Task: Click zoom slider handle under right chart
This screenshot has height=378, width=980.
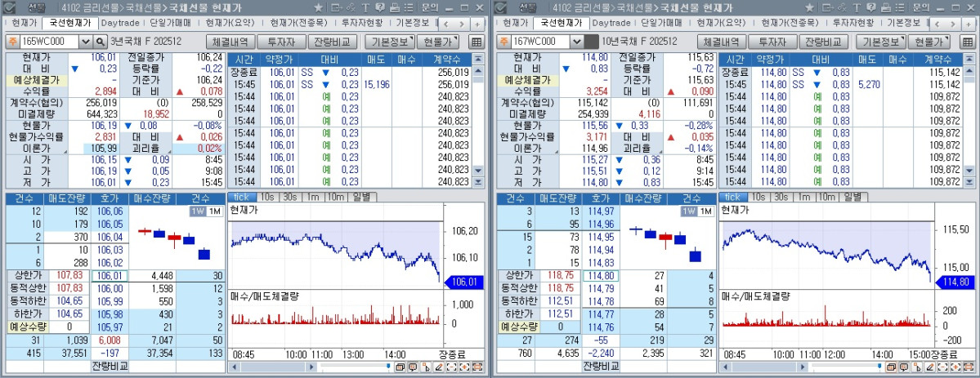Action: [x=879, y=367]
